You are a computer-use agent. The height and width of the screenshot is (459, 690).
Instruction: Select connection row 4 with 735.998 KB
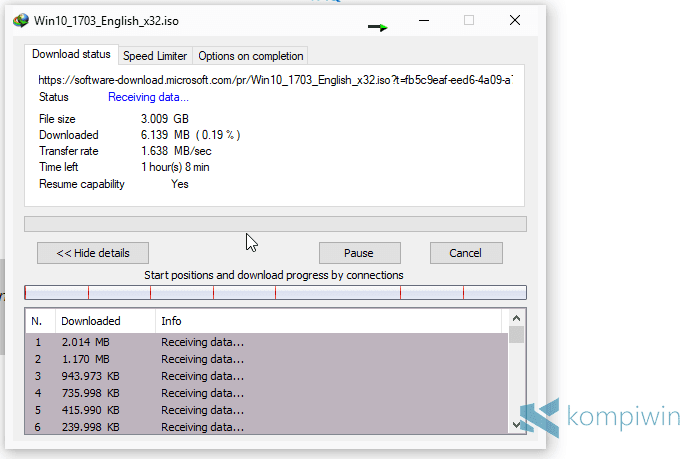266,393
